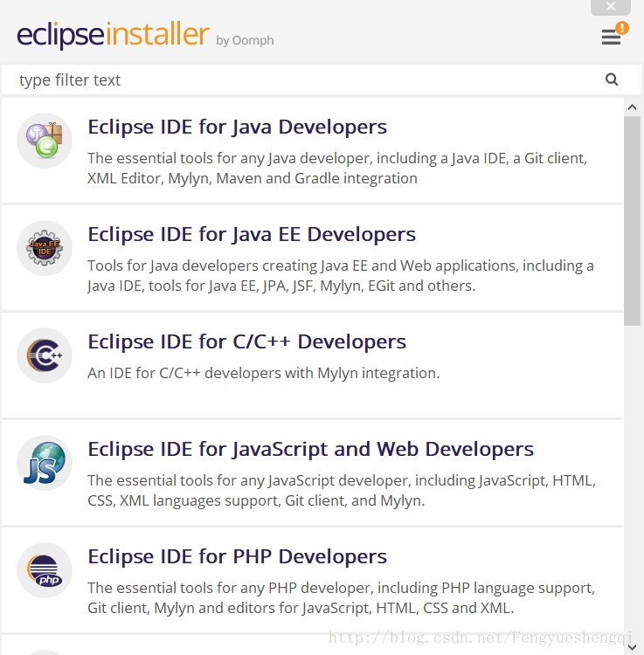Click the JavaScript description mentioning HTML, CSS
The width and height of the screenshot is (644, 655).
tap(342, 491)
